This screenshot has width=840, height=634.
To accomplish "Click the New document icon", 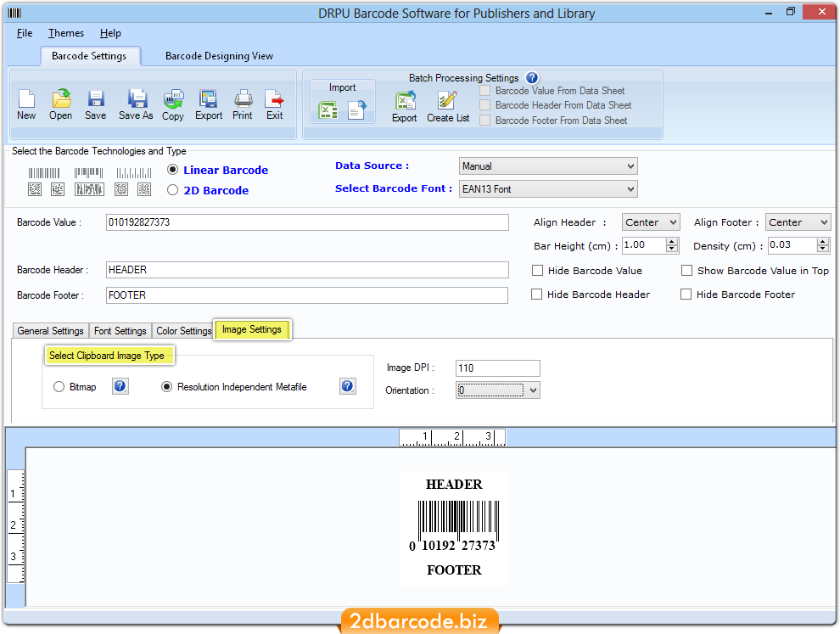I will pyautogui.click(x=26, y=99).
